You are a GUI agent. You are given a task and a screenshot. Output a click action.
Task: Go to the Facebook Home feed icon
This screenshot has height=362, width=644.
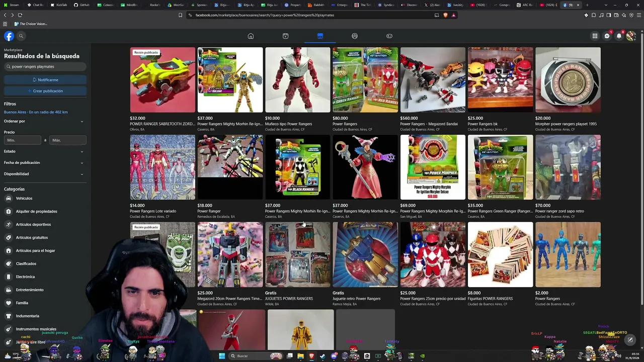pos(251,36)
